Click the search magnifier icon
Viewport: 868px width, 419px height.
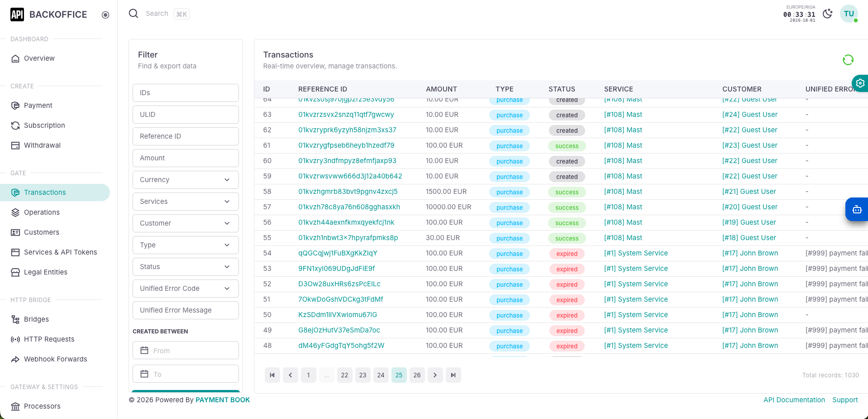[134, 14]
